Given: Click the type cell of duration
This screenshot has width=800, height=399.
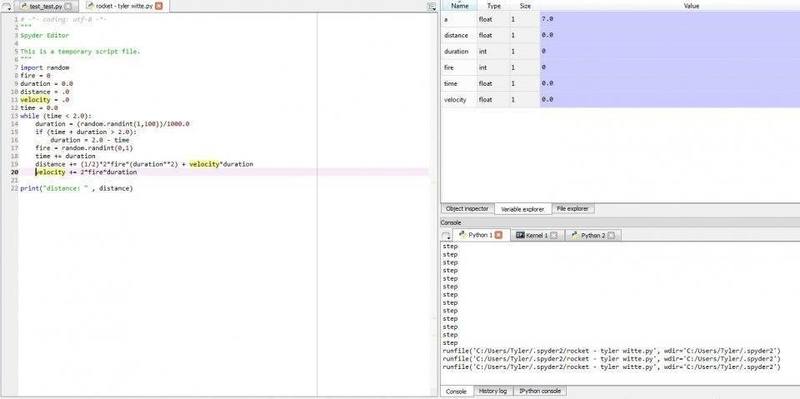Looking at the screenshot, I should tap(493, 51).
